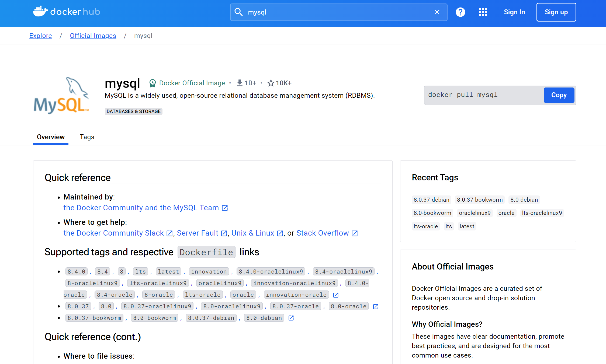Screen dimensions: 606x364
Task: Click the supported 8.0.37-debian tag in list
Action: pyautogui.click(x=211, y=318)
